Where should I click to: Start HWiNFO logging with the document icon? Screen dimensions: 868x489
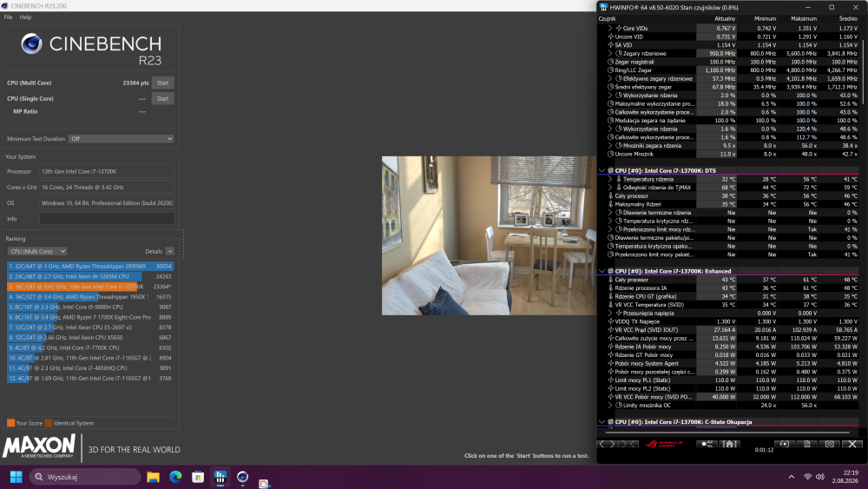807,444
